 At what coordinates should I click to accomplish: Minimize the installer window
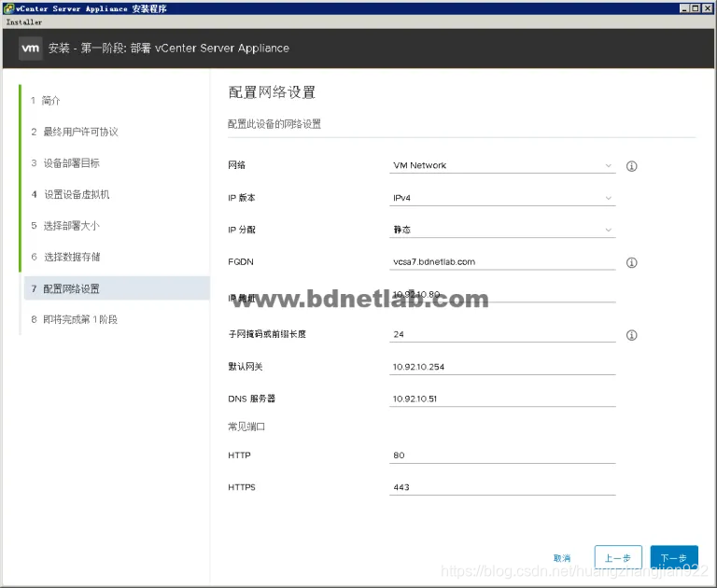[684, 8]
